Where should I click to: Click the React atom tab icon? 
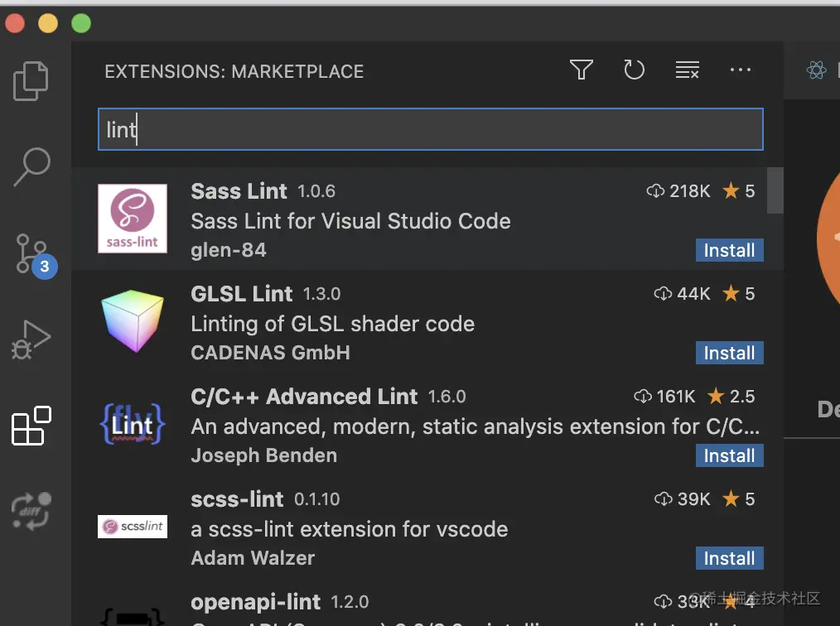point(817,70)
